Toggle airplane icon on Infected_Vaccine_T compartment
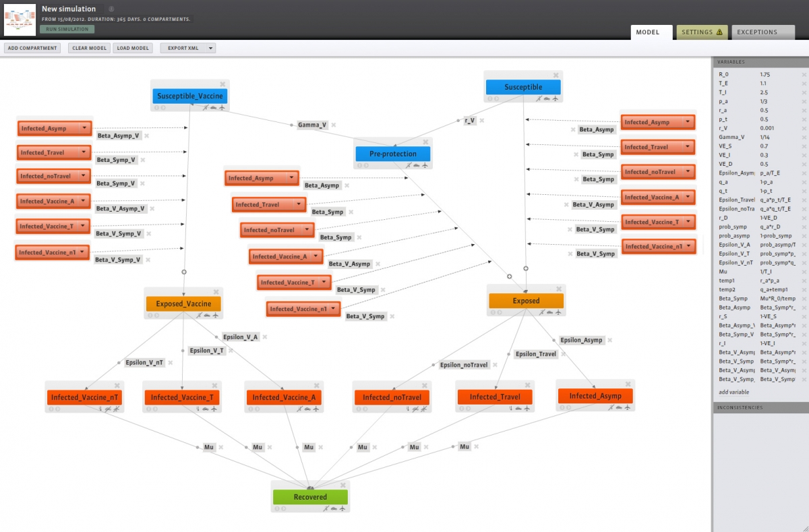 [x=214, y=409]
